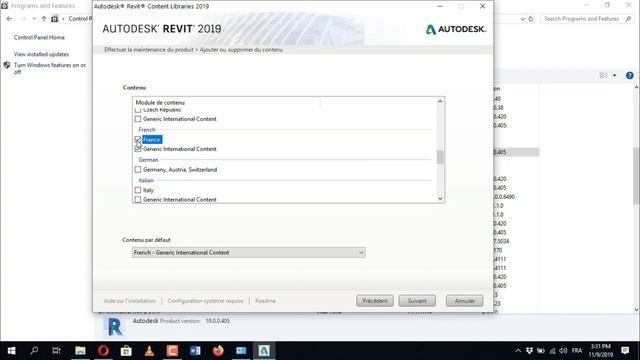Screen dimensions: 640x360
Task: Click the search magnifier in Programs and Features
Action: point(628,19)
